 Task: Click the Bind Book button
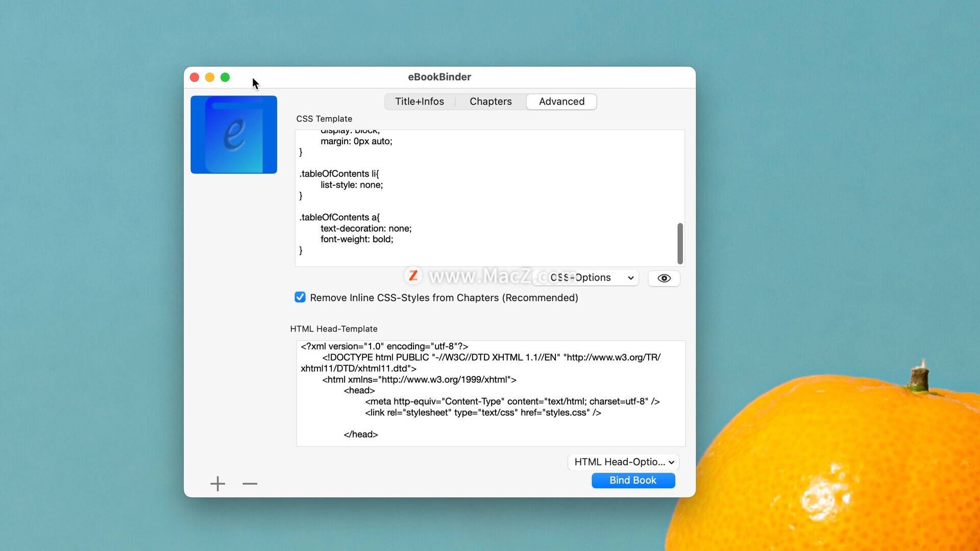[633, 480]
